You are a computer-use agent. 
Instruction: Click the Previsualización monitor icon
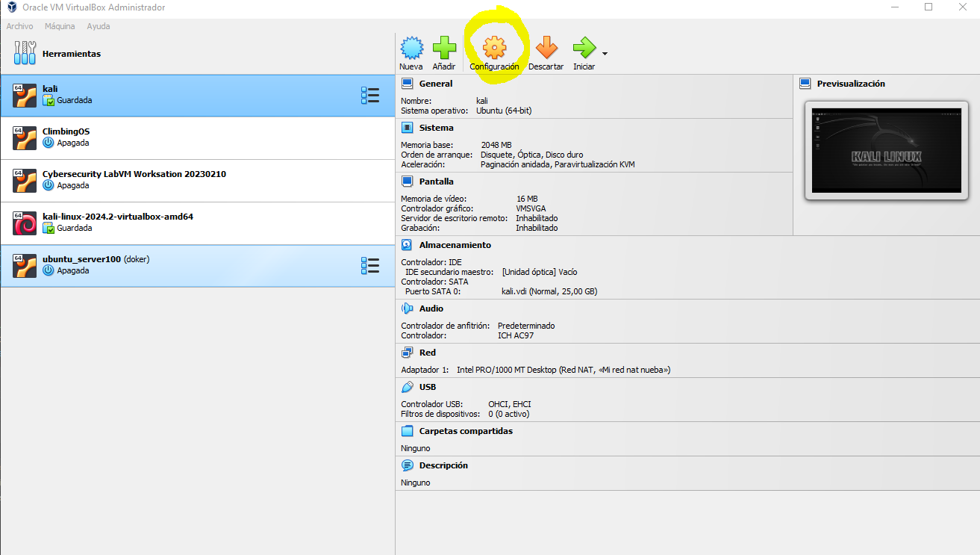click(x=805, y=84)
